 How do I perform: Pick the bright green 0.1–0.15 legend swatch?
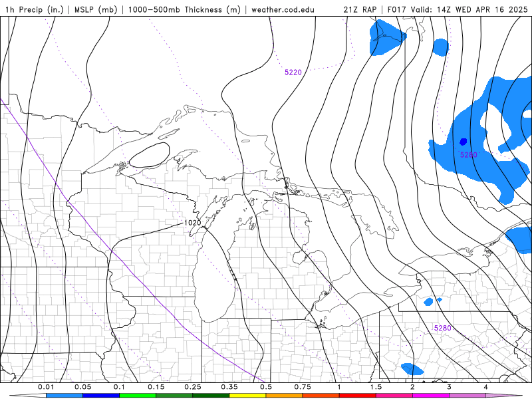138,396
